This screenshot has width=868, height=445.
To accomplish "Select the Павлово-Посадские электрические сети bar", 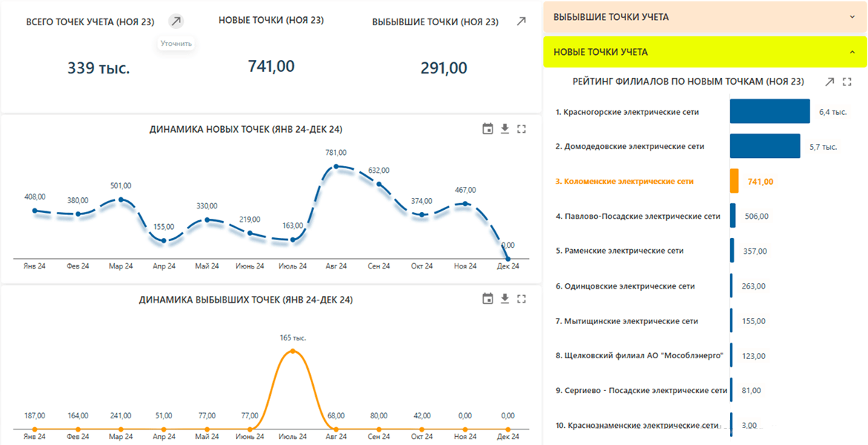I will pos(733,216).
